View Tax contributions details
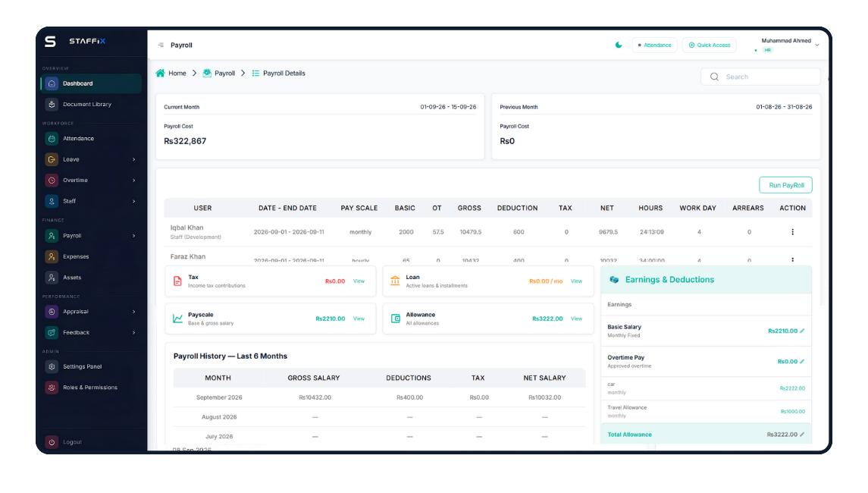The width and height of the screenshot is (868, 493). coord(359,281)
